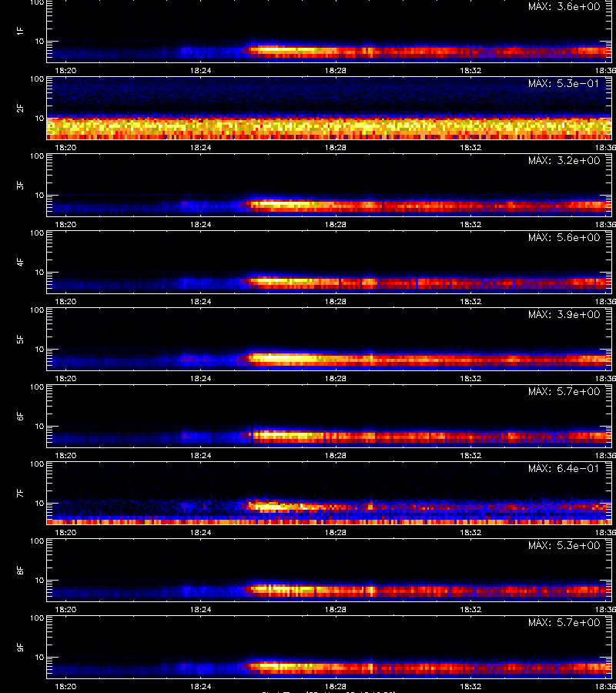Click '18:28' time label under panel 4F
The width and height of the screenshot is (616, 693).
pos(336,301)
